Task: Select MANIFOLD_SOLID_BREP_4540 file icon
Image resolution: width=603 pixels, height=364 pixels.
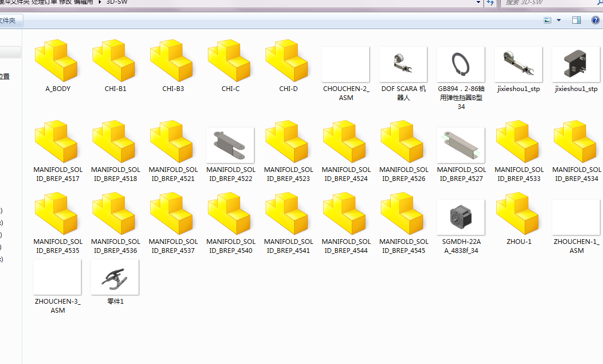Action: click(x=229, y=214)
